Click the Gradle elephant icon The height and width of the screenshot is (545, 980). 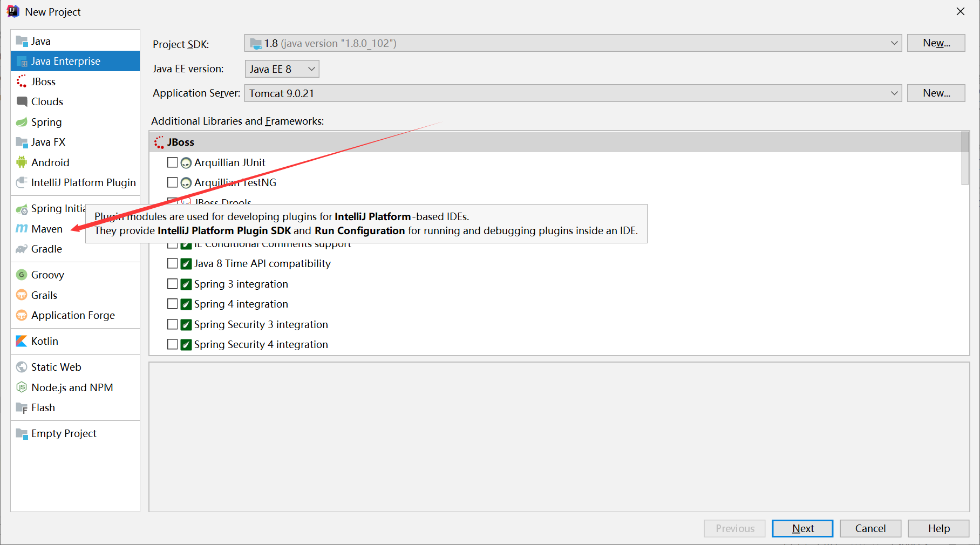(22, 249)
